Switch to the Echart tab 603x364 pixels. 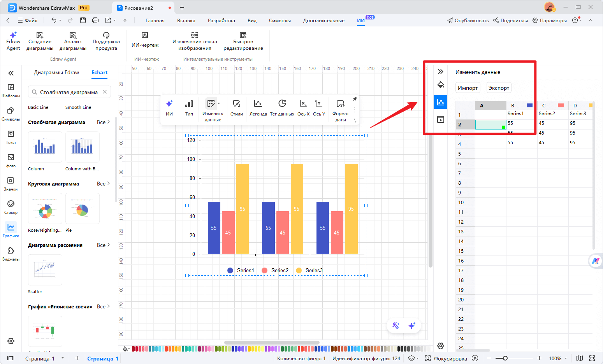99,72
